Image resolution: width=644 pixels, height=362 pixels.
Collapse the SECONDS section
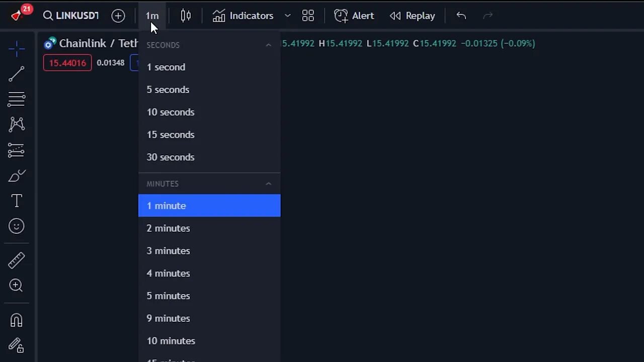(x=269, y=45)
